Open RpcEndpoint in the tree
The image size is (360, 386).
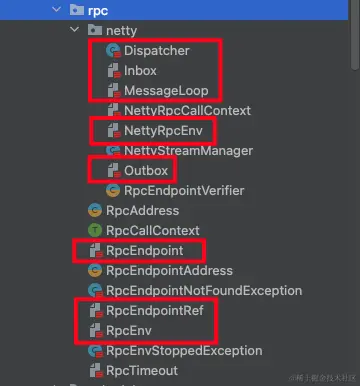pyautogui.click(x=145, y=251)
